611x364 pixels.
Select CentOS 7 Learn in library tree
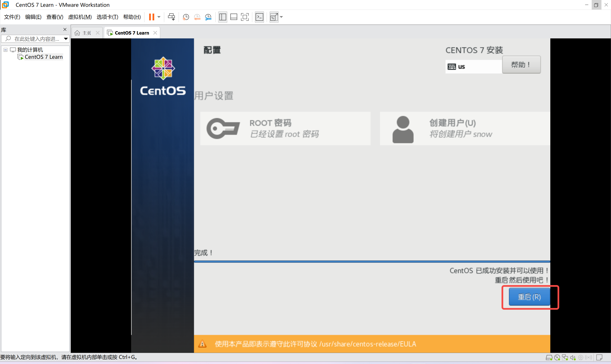(x=43, y=57)
